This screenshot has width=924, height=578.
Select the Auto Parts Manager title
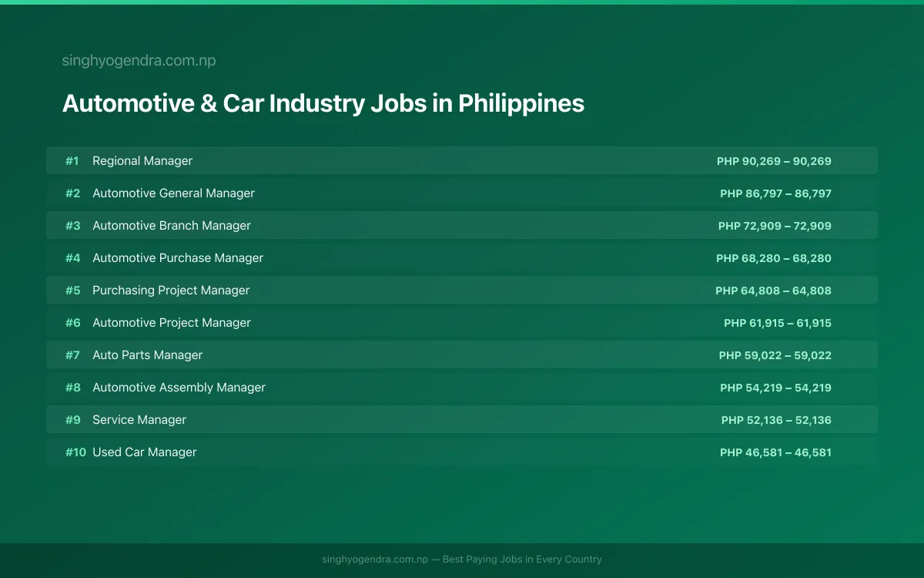pos(148,355)
